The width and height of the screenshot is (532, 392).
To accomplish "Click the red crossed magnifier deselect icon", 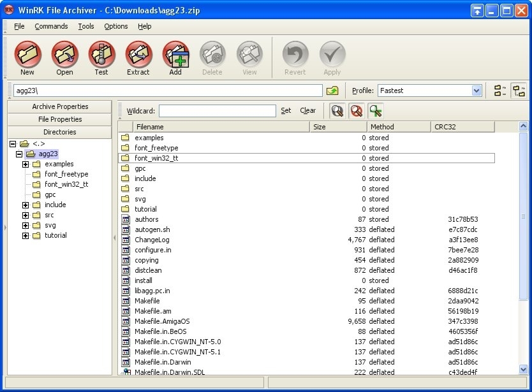I will (x=357, y=111).
